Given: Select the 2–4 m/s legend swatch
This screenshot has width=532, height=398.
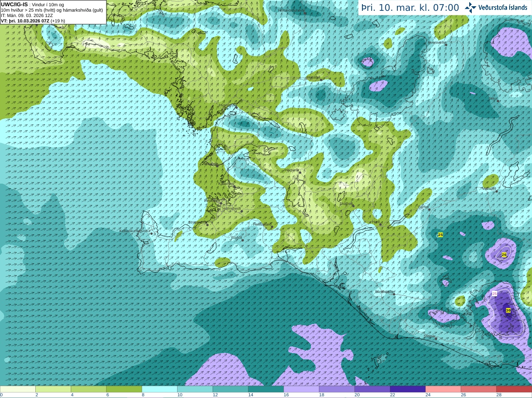Looking at the screenshot, I should point(53,389).
